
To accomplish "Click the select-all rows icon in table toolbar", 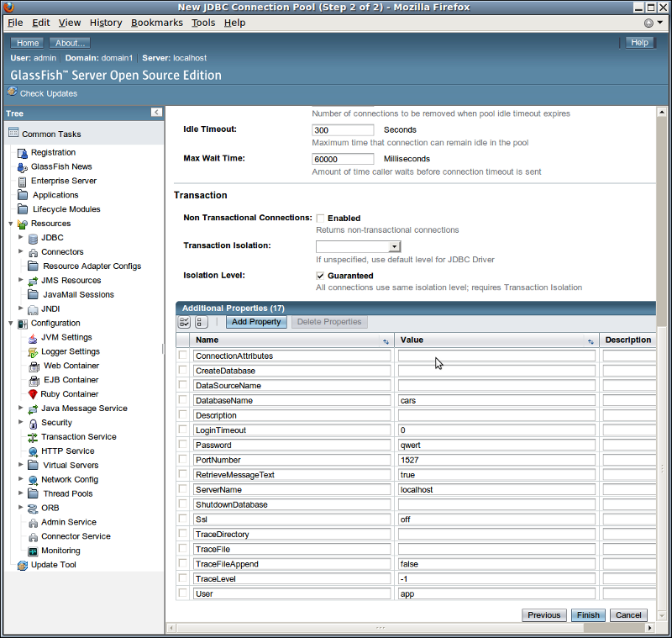I will click(x=185, y=322).
